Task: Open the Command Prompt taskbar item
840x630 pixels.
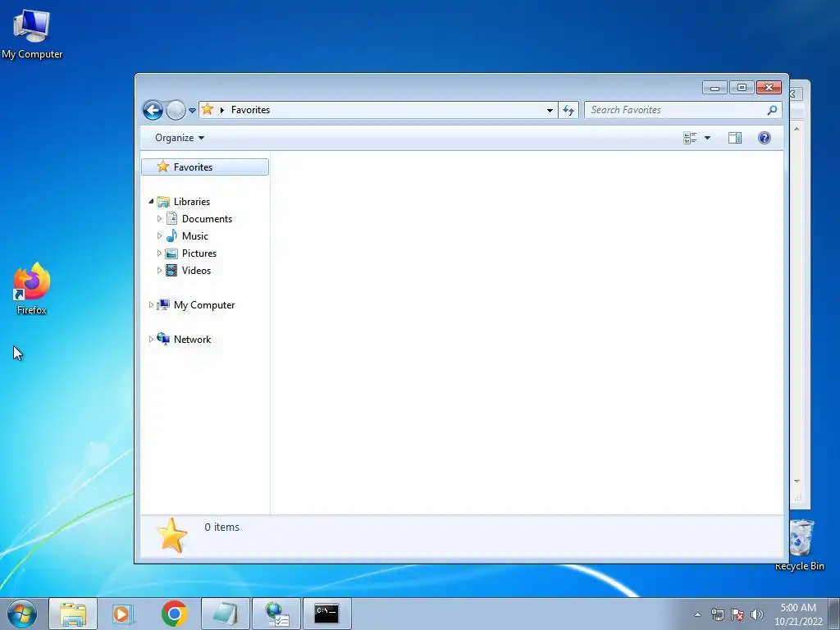Action: (326, 614)
